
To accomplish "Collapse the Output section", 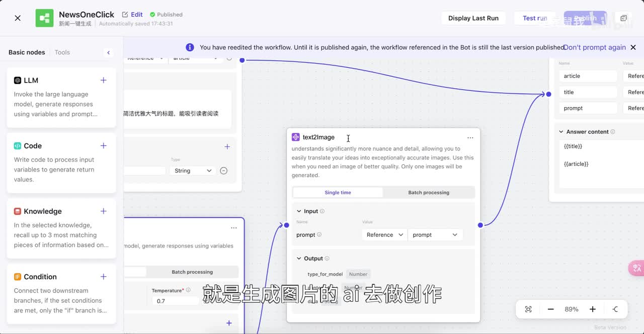I will pos(299,259).
